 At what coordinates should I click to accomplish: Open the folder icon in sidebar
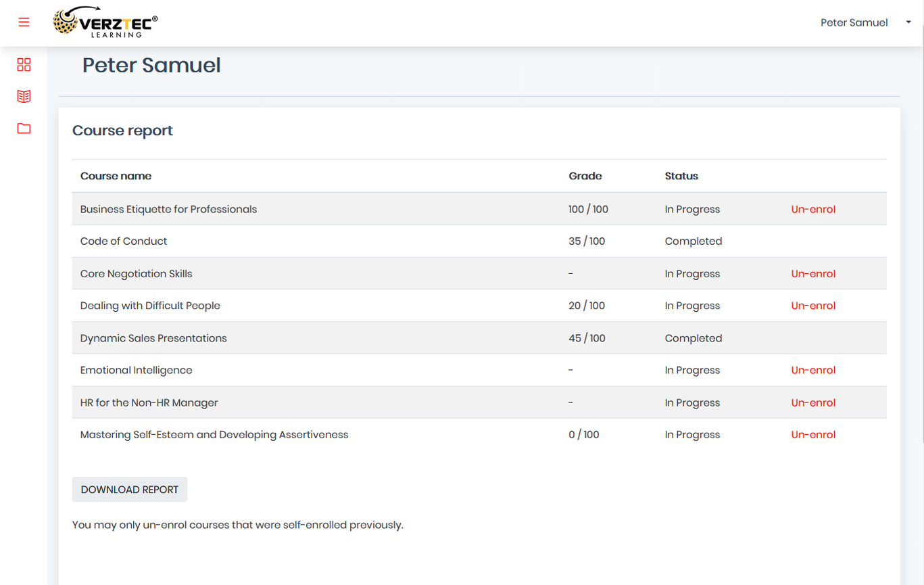24,128
